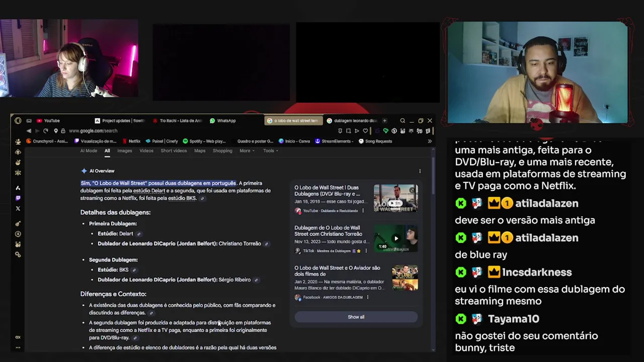Select the Shopping search filter tab
The height and width of the screenshot is (362, 644).
(222, 151)
